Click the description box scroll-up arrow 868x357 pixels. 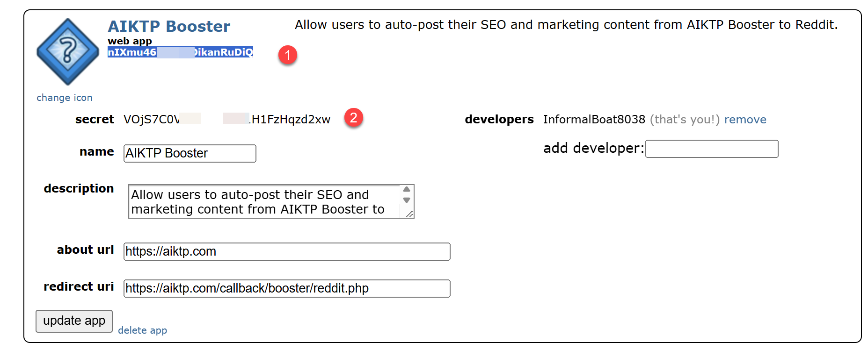[x=407, y=189]
